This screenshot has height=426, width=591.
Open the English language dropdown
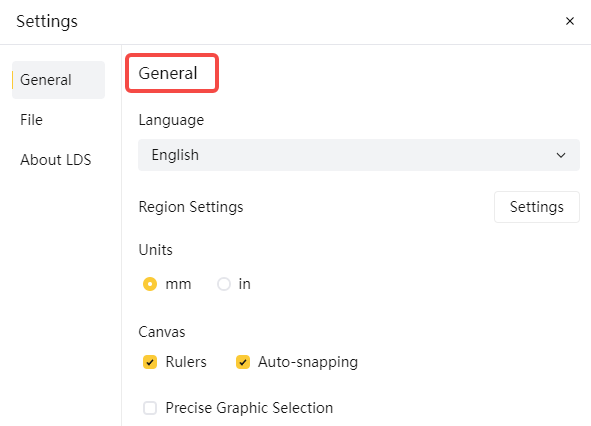pyautogui.click(x=358, y=155)
